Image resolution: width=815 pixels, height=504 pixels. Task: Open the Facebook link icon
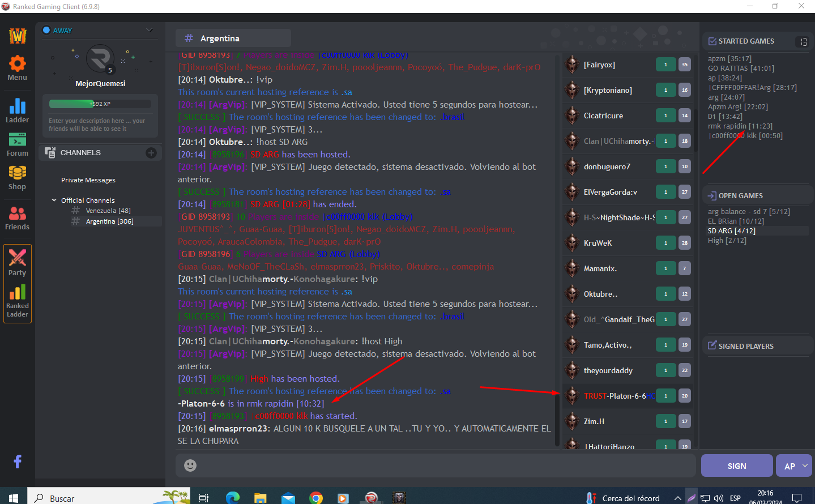[x=18, y=462]
